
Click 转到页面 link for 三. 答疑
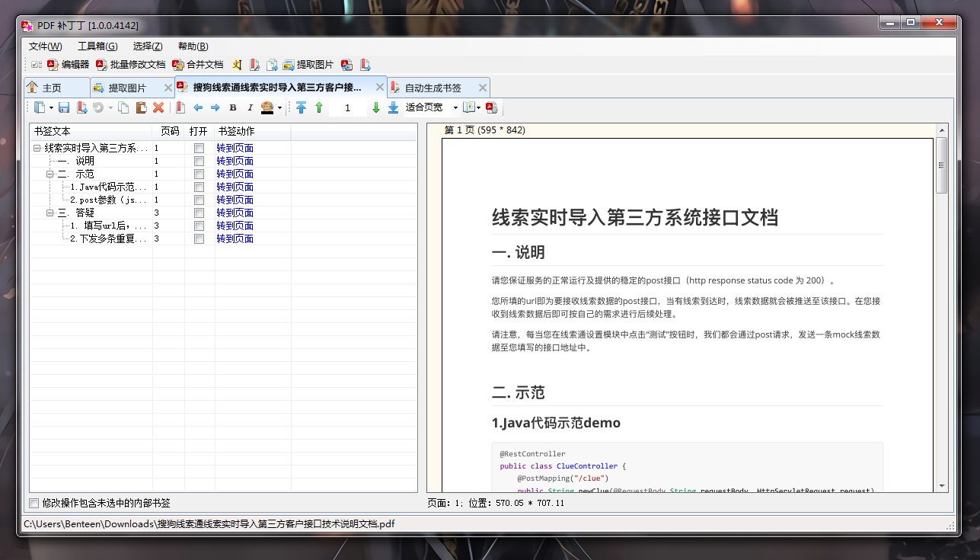click(x=235, y=213)
